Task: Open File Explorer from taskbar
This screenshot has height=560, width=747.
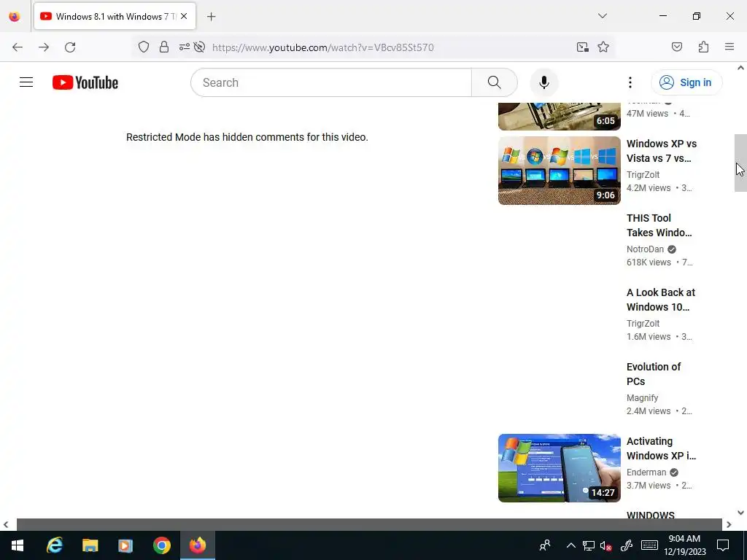Action: pos(90,545)
